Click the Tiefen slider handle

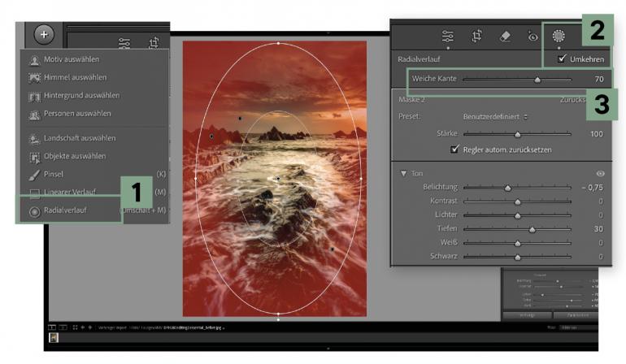point(533,229)
